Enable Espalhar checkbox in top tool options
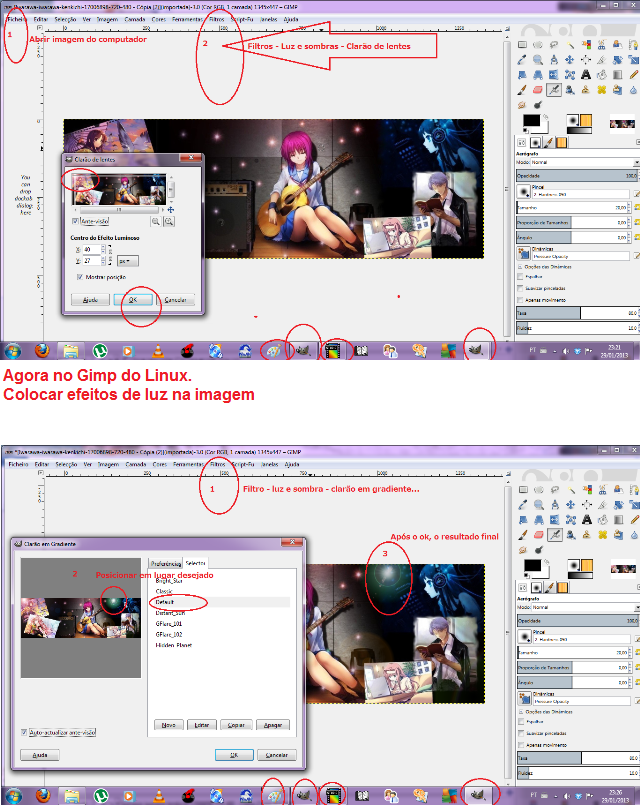The height and width of the screenshot is (812, 640). [520, 277]
